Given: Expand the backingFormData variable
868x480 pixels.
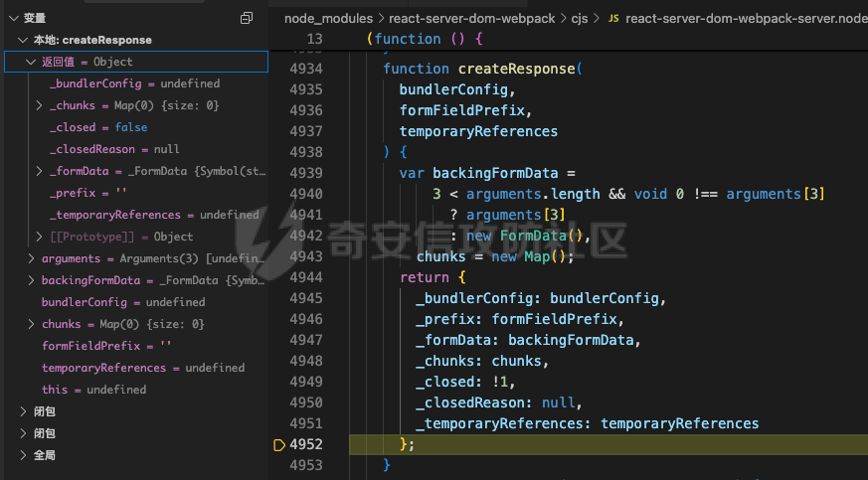Looking at the screenshot, I should 31,280.
